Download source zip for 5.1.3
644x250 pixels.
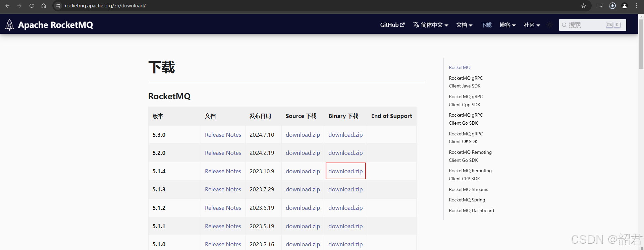[x=303, y=189]
